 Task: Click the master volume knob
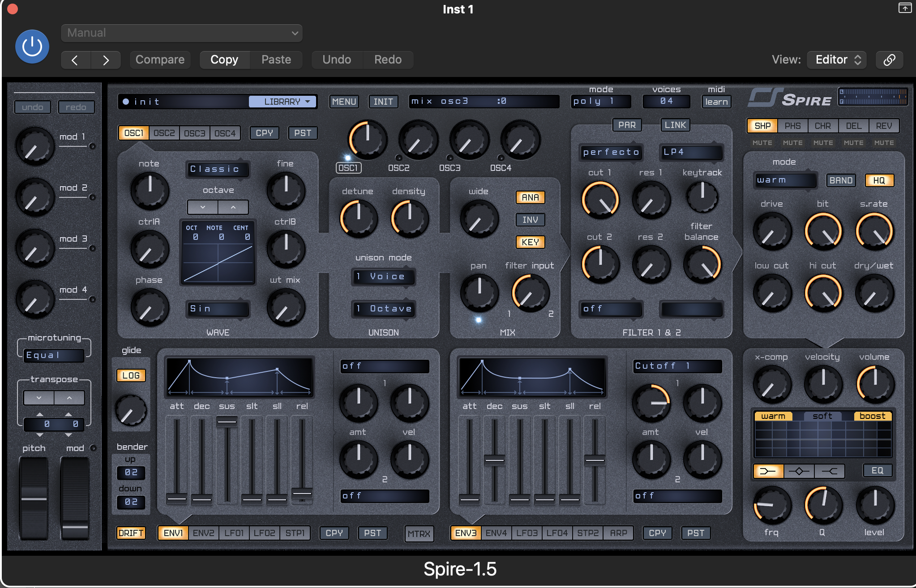875,384
